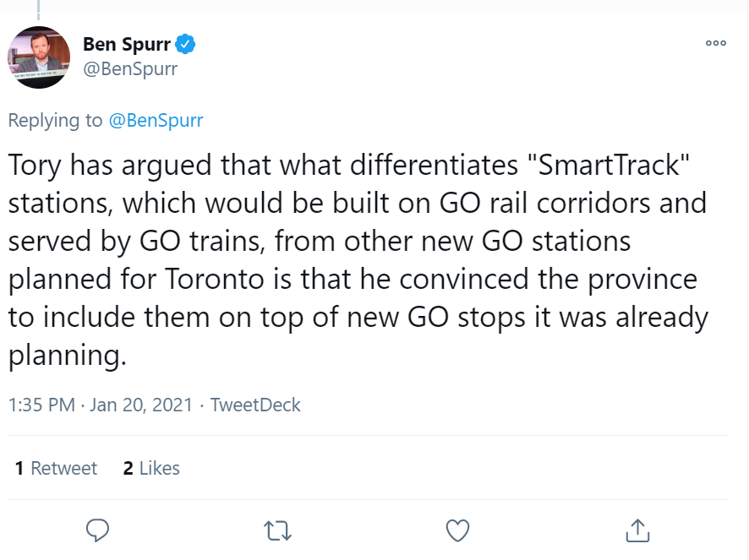Open the share tweet icon
The image size is (749, 560).
638,530
